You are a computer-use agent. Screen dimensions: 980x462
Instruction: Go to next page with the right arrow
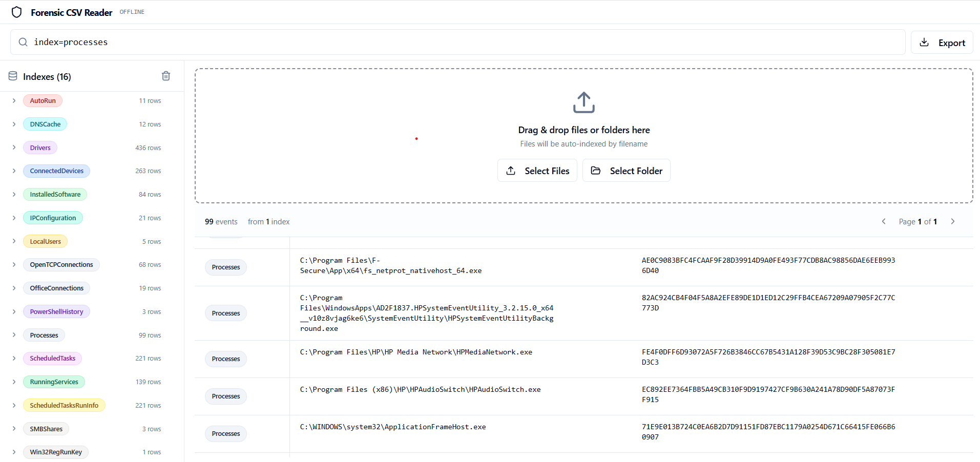click(x=952, y=221)
